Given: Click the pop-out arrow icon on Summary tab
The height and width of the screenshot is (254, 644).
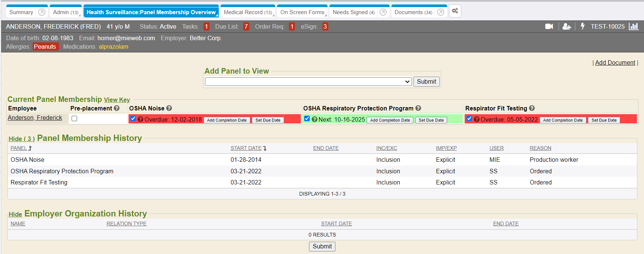Looking at the screenshot, I should tap(42, 12).
